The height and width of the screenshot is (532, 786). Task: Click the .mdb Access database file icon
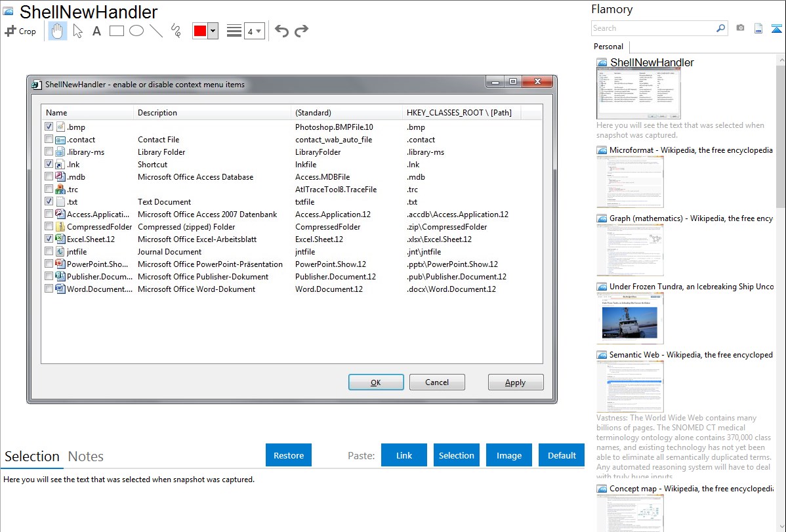point(60,176)
